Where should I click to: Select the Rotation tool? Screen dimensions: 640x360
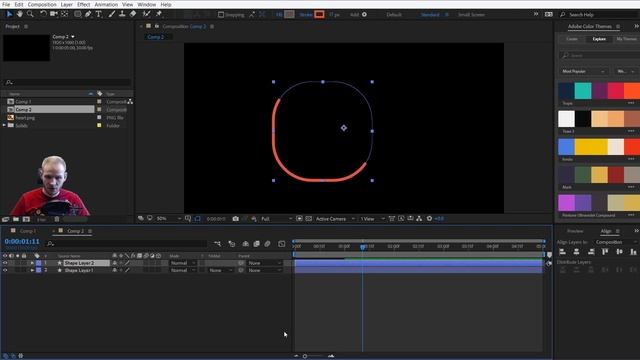[x=43, y=14]
